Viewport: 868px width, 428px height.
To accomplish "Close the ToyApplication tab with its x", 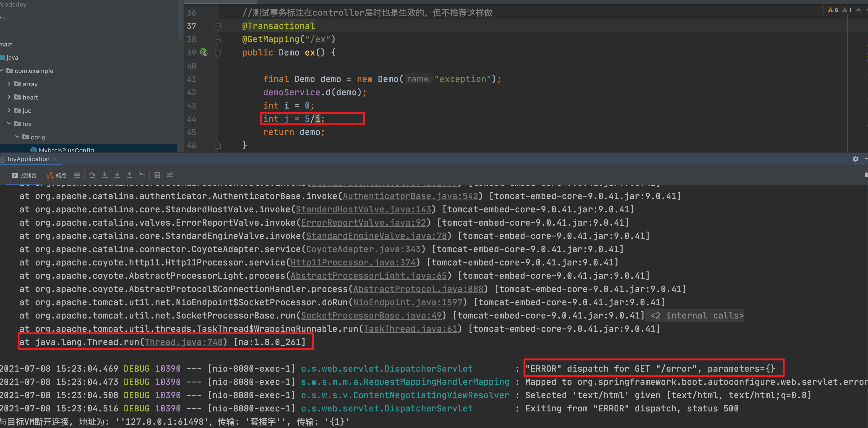I will click(x=55, y=159).
